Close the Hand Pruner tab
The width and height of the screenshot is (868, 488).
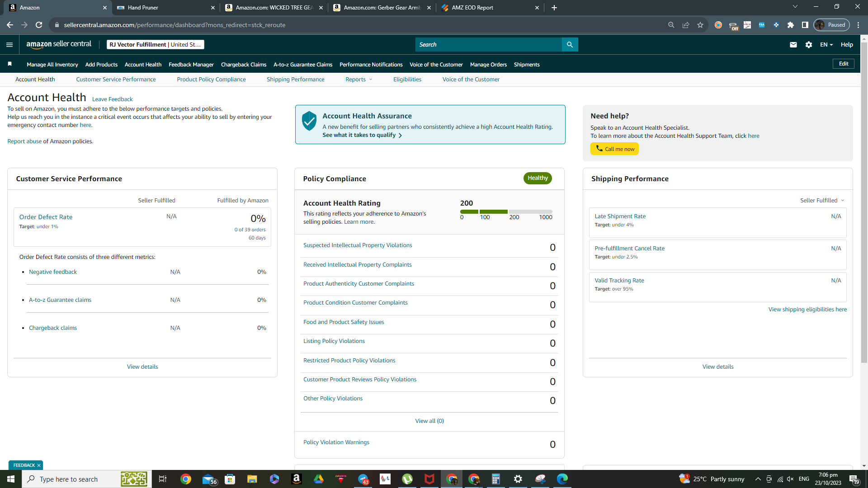(213, 8)
